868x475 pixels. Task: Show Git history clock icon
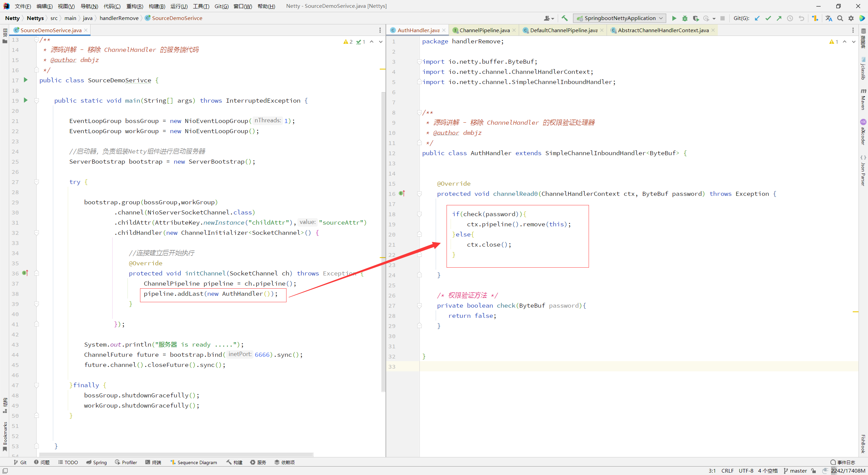(x=790, y=18)
